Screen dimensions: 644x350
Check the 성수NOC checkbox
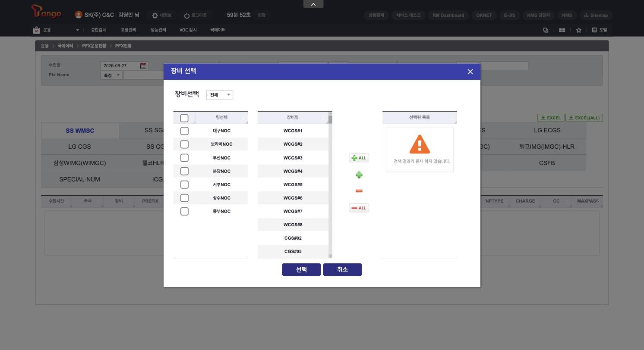tap(184, 198)
